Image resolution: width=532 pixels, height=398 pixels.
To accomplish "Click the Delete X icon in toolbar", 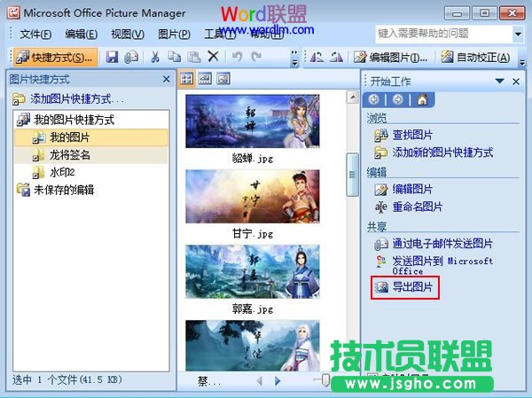I will (x=213, y=57).
